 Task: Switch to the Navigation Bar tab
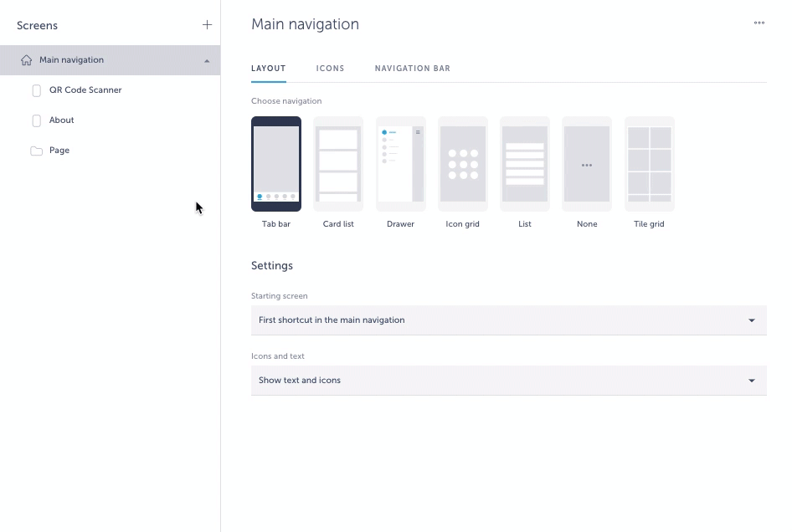pos(412,69)
